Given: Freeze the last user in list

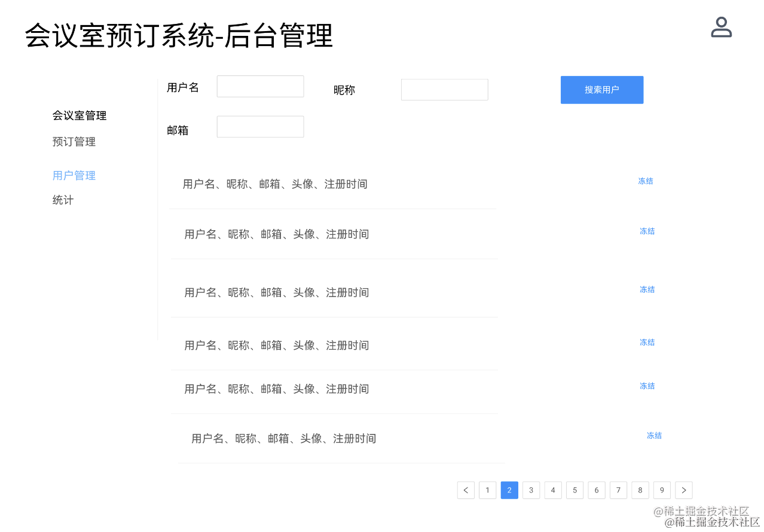Looking at the screenshot, I should (654, 436).
